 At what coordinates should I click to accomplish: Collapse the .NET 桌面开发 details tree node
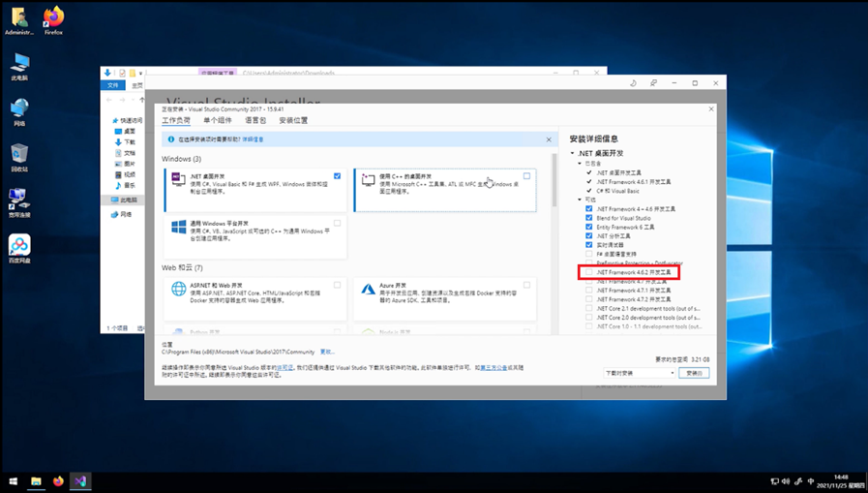pos(573,153)
